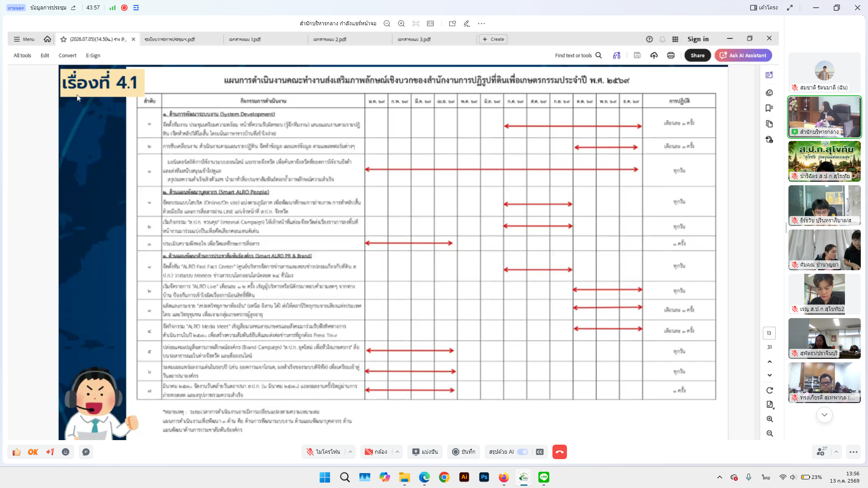The height and width of the screenshot is (488, 868).
Task: Click the Acrobat zoom-in magnifier in sidebar
Action: [x=769, y=419]
